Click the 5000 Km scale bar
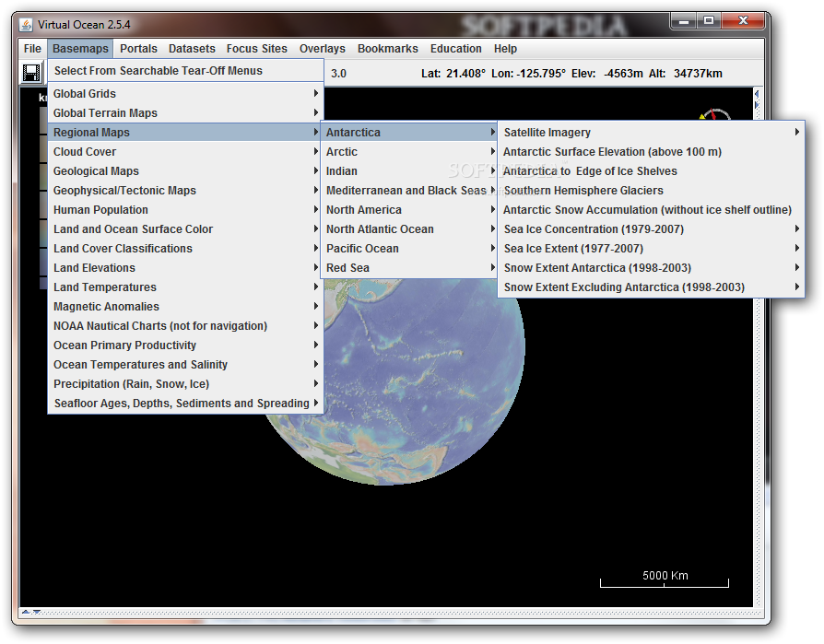 (x=665, y=579)
